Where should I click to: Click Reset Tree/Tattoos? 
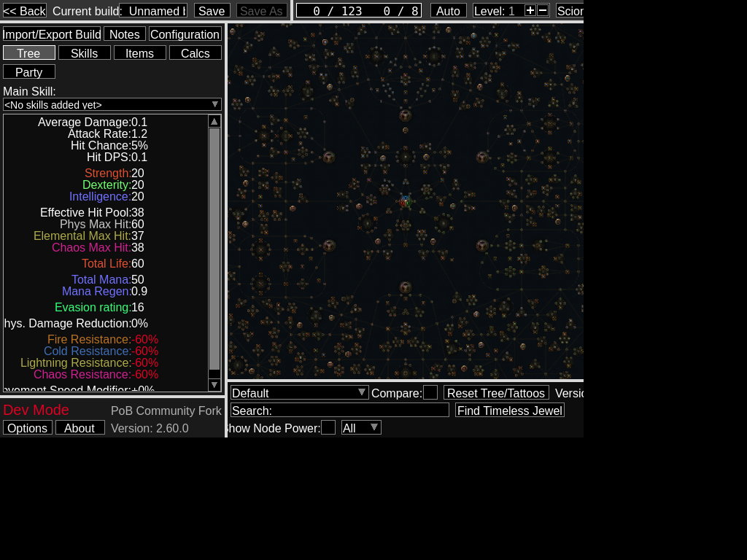496,392
